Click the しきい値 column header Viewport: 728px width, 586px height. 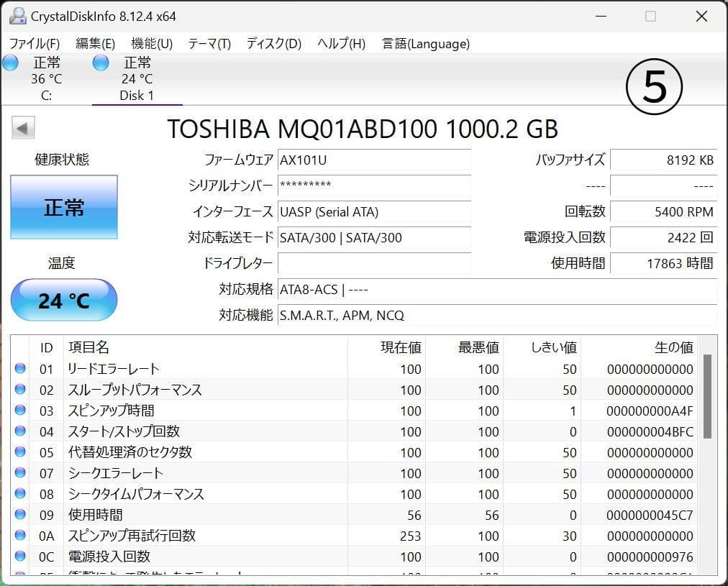(x=542, y=347)
